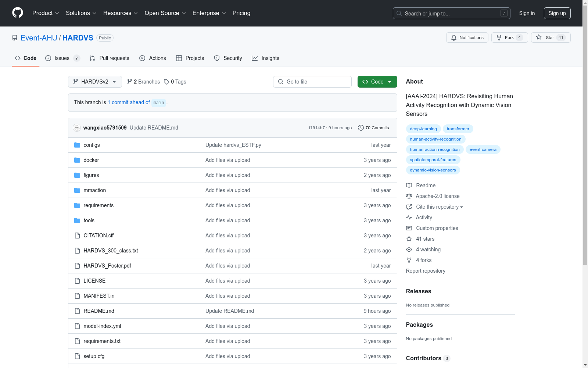This screenshot has height=368, width=588.
Task: Click the stars icon in About
Action: click(409, 239)
